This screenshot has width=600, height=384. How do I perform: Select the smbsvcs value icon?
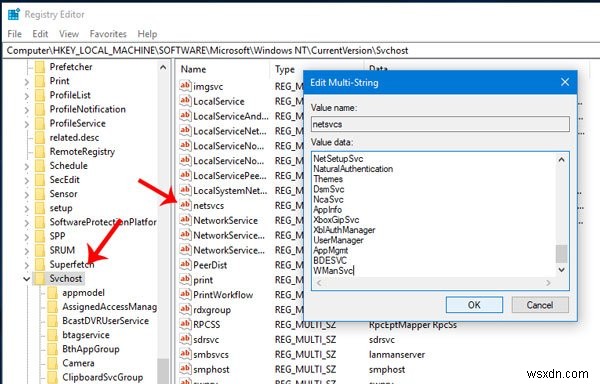(185, 354)
